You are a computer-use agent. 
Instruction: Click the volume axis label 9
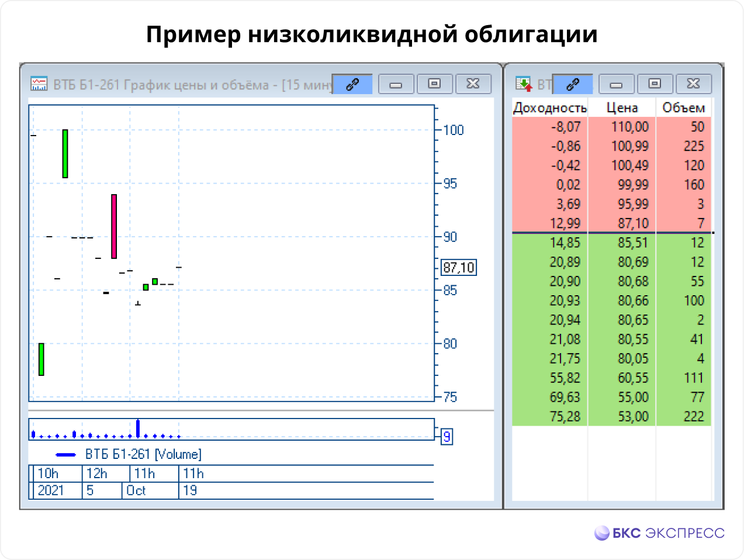coord(447,437)
